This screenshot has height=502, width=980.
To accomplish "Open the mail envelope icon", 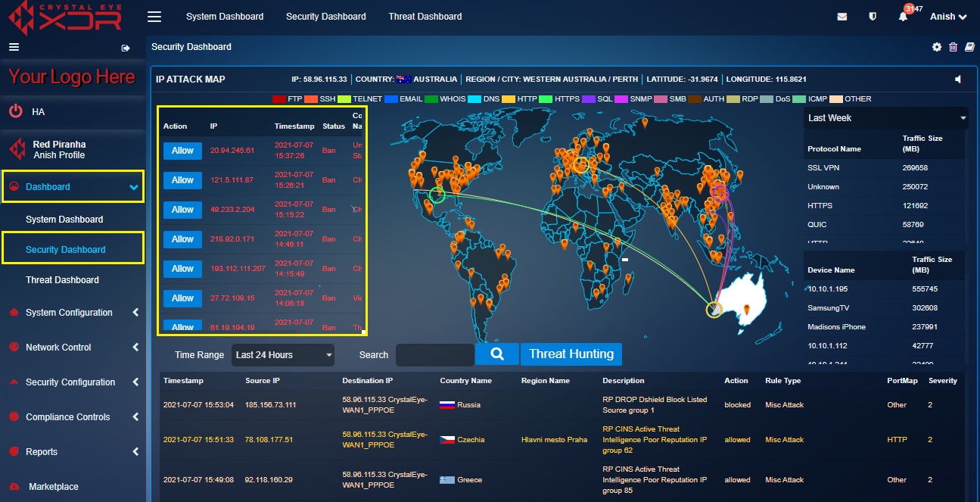I will click(x=842, y=17).
